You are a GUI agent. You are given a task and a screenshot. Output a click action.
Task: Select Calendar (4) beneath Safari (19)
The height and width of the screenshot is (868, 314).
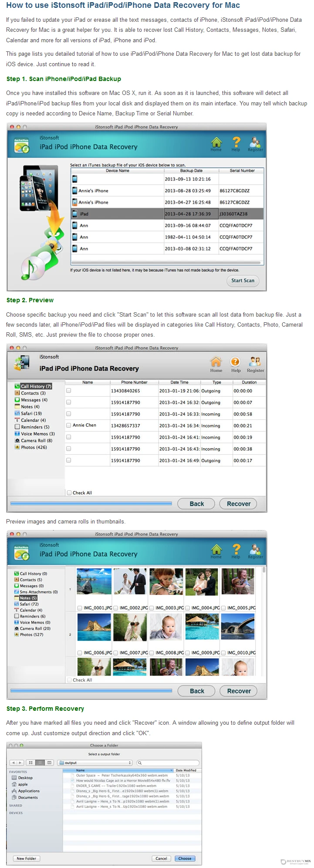pos(30,420)
